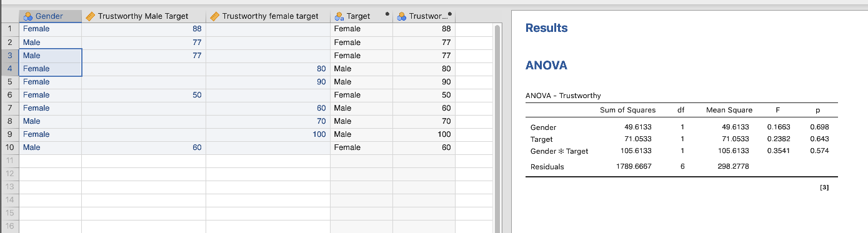Click Trustworthy Male Target value 60 in row 10
This screenshot has height=233, width=868.
[144, 147]
